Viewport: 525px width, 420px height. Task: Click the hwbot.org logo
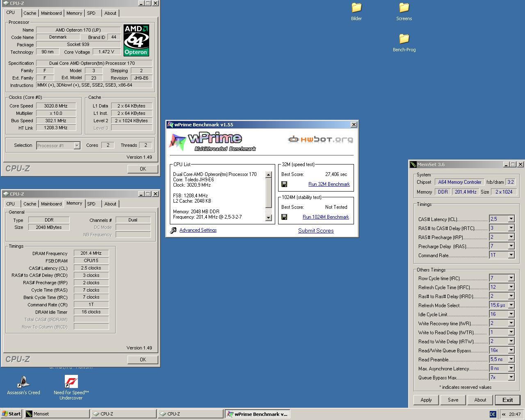coord(320,139)
